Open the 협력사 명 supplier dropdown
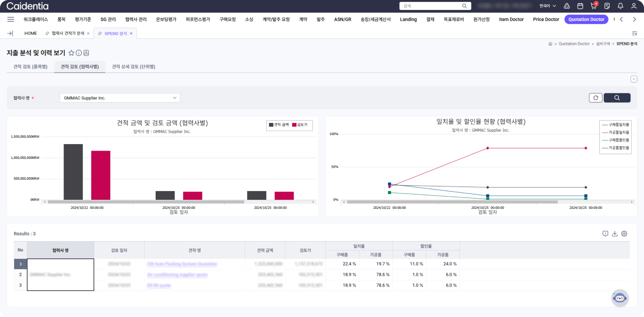The height and width of the screenshot is (317, 644). point(120,98)
